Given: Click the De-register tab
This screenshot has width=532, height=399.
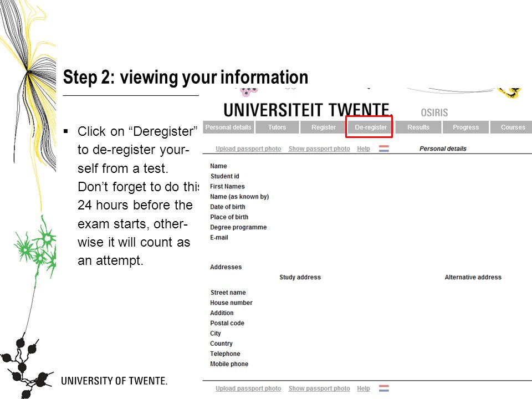Looking at the screenshot, I should 371,127.
